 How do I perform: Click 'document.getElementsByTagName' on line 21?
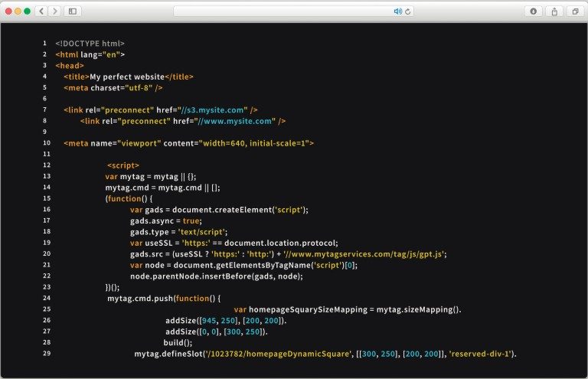[243, 265]
